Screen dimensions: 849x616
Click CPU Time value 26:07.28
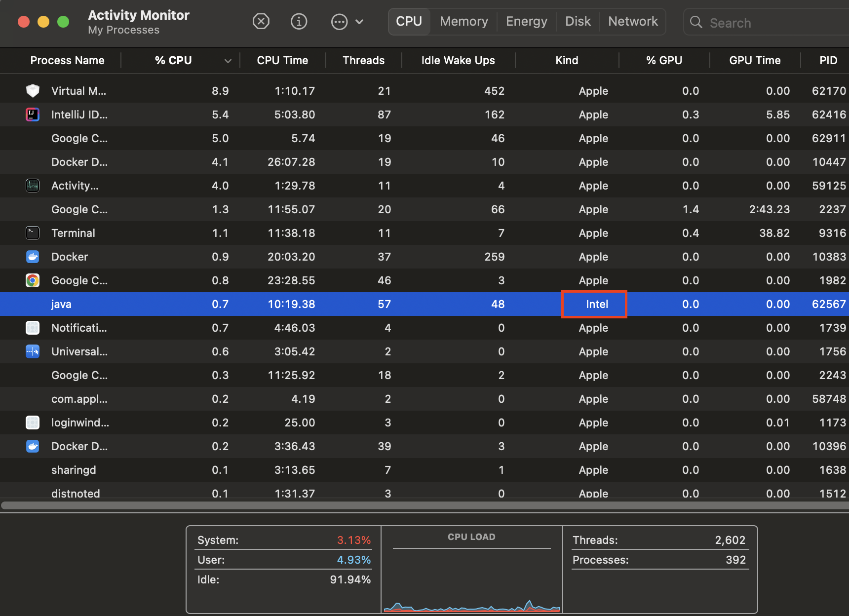pyautogui.click(x=291, y=162)
